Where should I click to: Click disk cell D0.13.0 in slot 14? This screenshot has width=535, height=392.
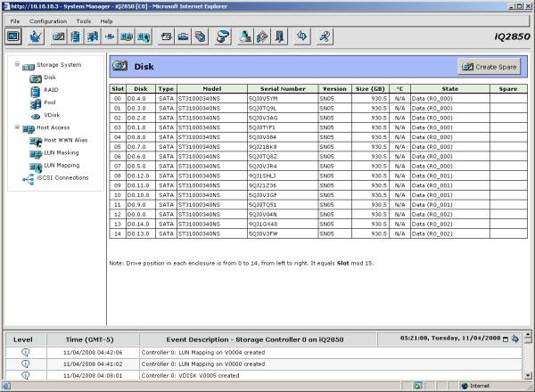pyautogui.click(x=141, y=233)
